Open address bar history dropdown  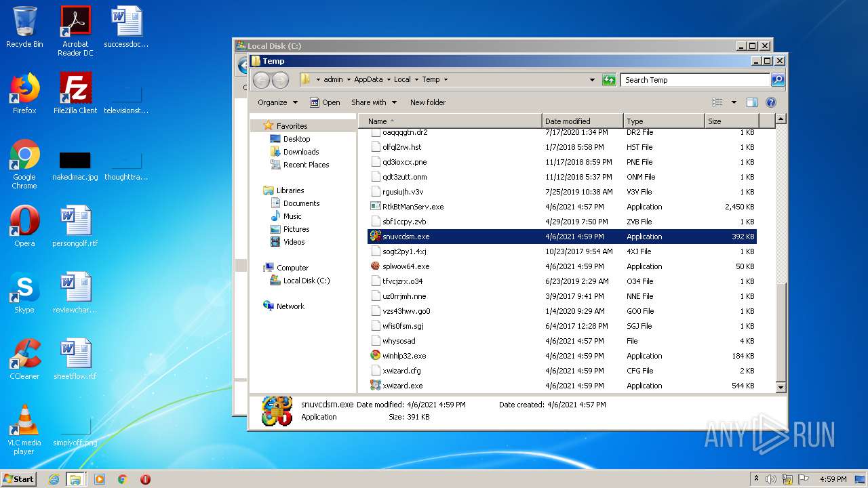(592, 80)
